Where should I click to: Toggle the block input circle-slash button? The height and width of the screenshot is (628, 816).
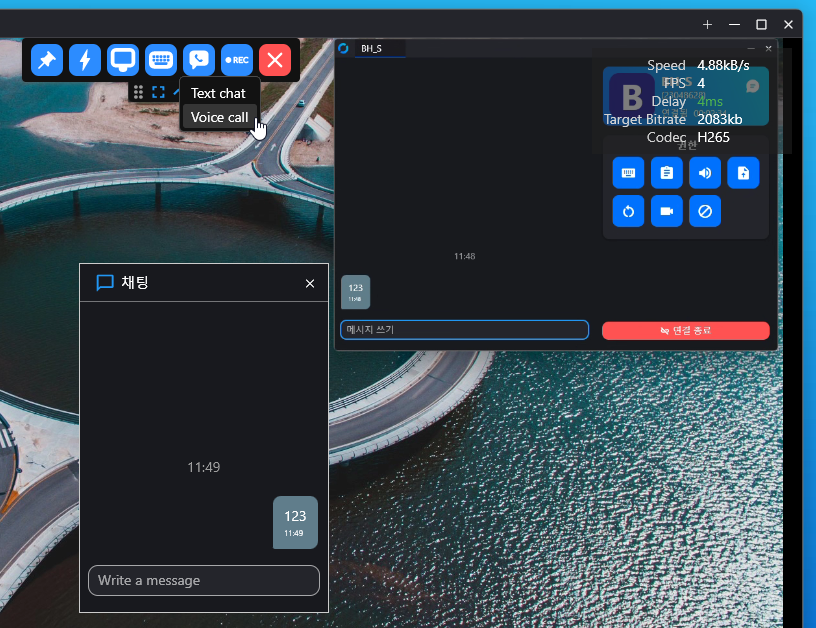tap(705, 211)
